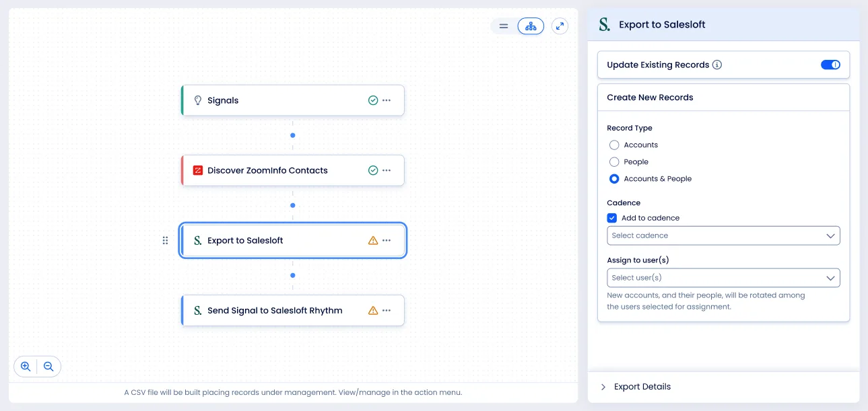Click Salesloft logo on Send Signal node

point(198,310)
